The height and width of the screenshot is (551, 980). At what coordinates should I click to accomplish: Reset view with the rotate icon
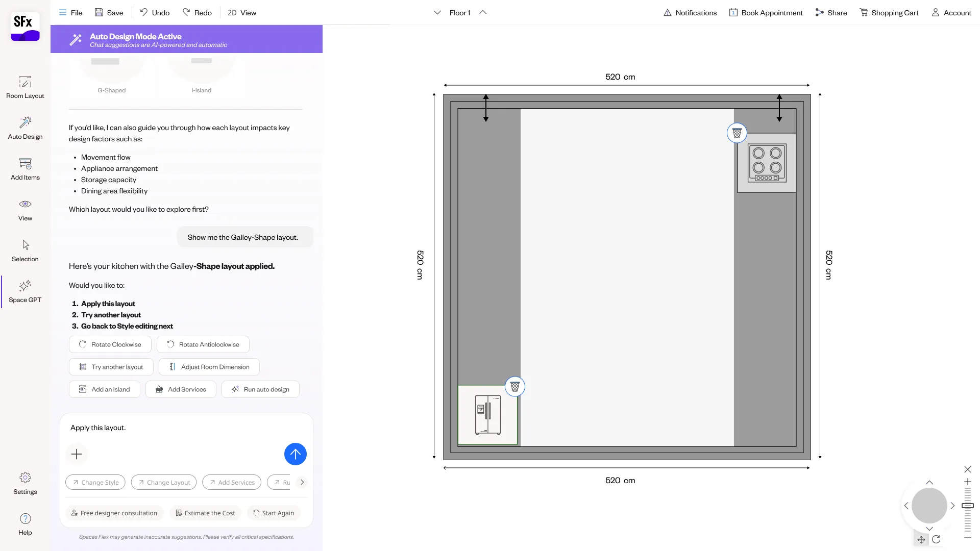pos(936,539)
